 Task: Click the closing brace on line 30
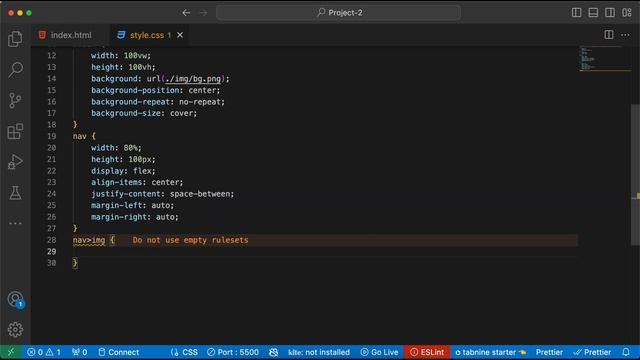75,263
